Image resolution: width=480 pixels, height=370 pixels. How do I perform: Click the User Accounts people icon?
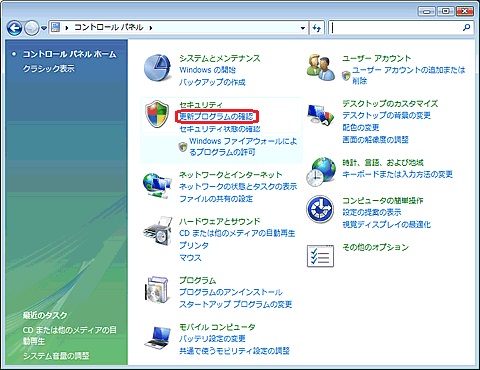point(321,68)
